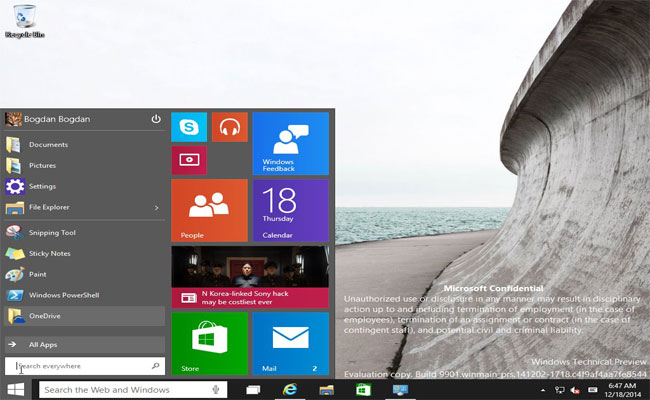Click the All Apps button
The image size is (650, 400).
pos(85,344)
